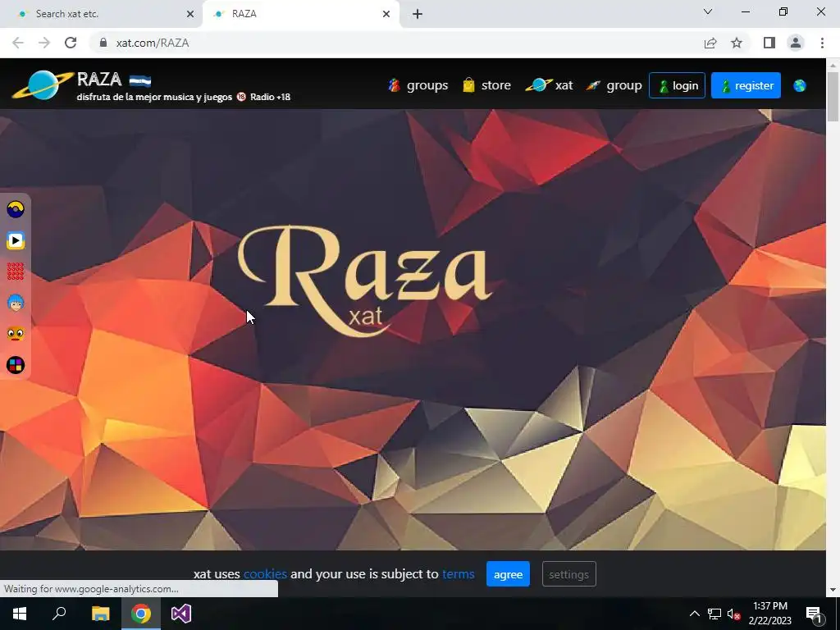Open Chrome three-dot menu
Screen dimensions: 840x630
tap(822, 43)
